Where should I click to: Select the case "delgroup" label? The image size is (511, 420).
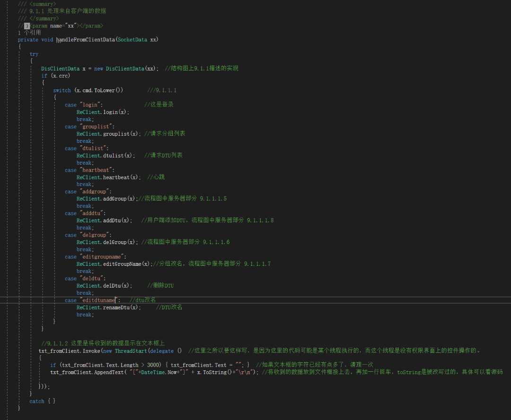coord(88,235)
